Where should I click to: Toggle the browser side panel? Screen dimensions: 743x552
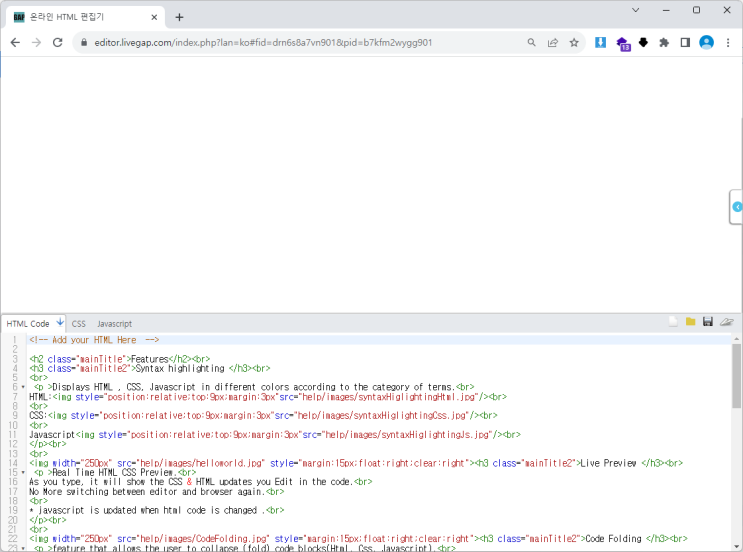(x=685, y=43)
